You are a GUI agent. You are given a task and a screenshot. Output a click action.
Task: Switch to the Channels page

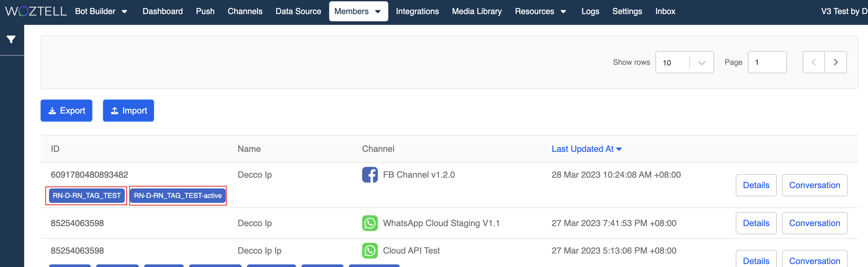click(245, 11)
